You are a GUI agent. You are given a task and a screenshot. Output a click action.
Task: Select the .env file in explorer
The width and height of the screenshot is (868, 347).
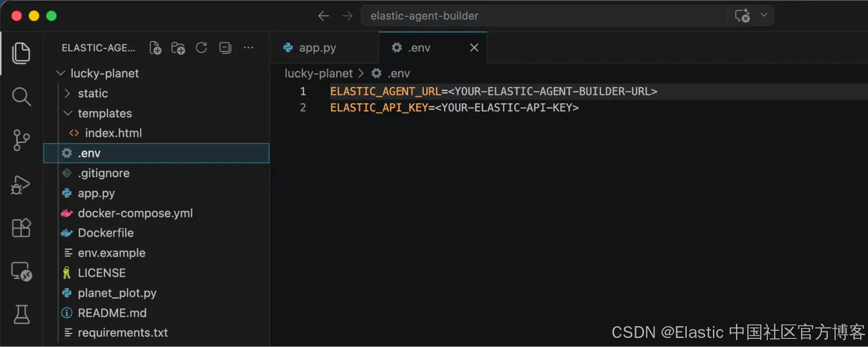coord(156,153)
